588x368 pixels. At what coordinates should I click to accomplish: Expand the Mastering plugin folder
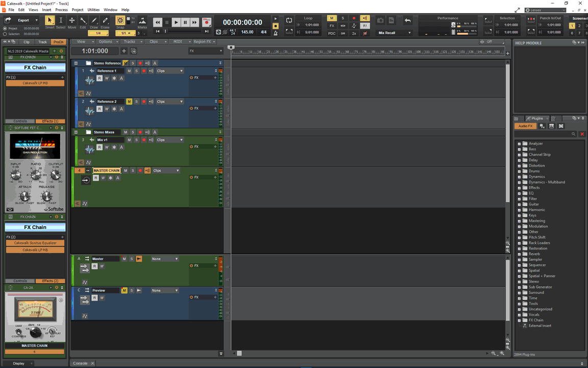520,221
